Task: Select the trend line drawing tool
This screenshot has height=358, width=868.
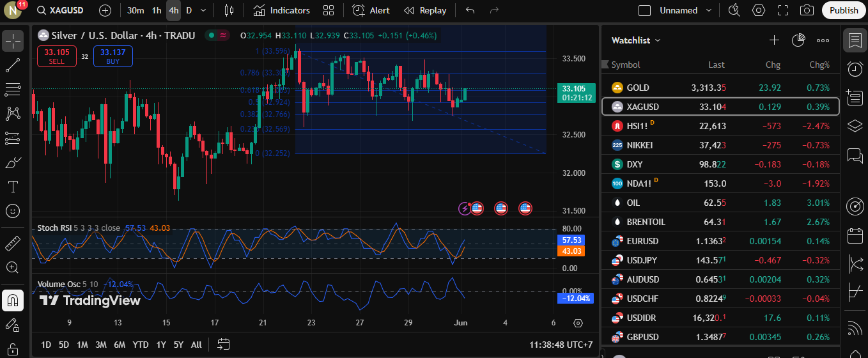Action: tap(13, 65)
